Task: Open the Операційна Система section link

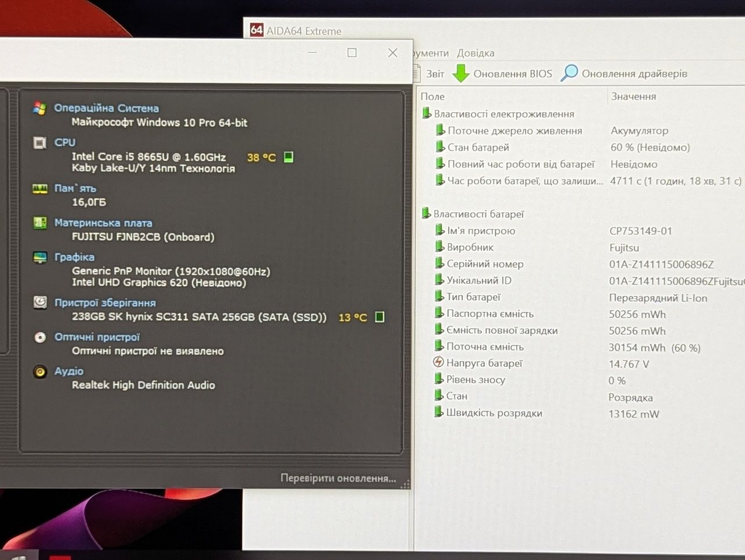Action: tap(107, 108)
